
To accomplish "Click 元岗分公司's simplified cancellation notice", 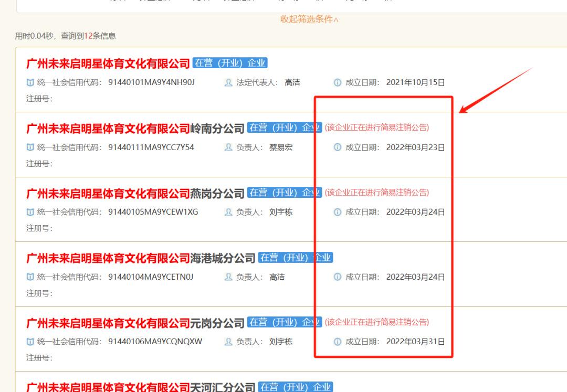I will pyautogui.click(x=376, y=322).
